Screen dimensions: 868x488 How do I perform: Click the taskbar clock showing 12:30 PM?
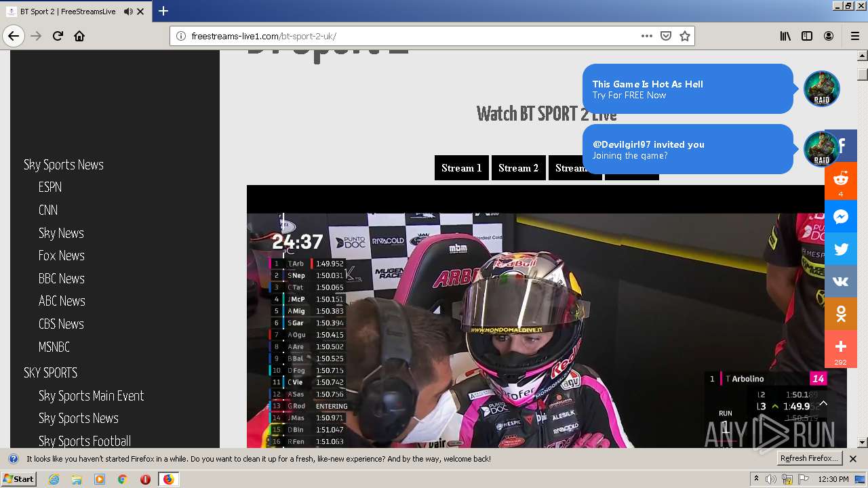[833, 479]
